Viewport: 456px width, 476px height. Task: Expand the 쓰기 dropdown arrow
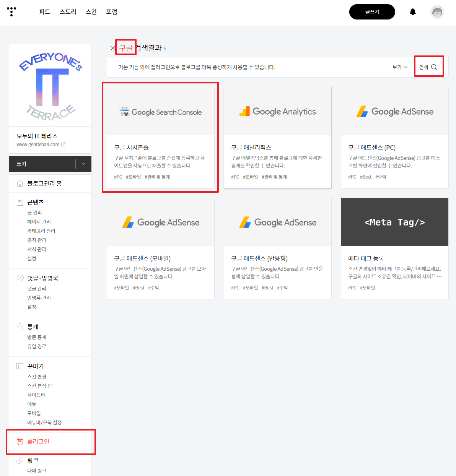pyautogui.click(x=83, y=164)
